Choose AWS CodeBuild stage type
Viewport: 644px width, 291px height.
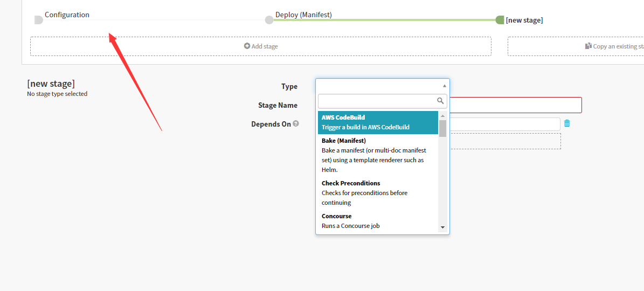pos(379,122)
